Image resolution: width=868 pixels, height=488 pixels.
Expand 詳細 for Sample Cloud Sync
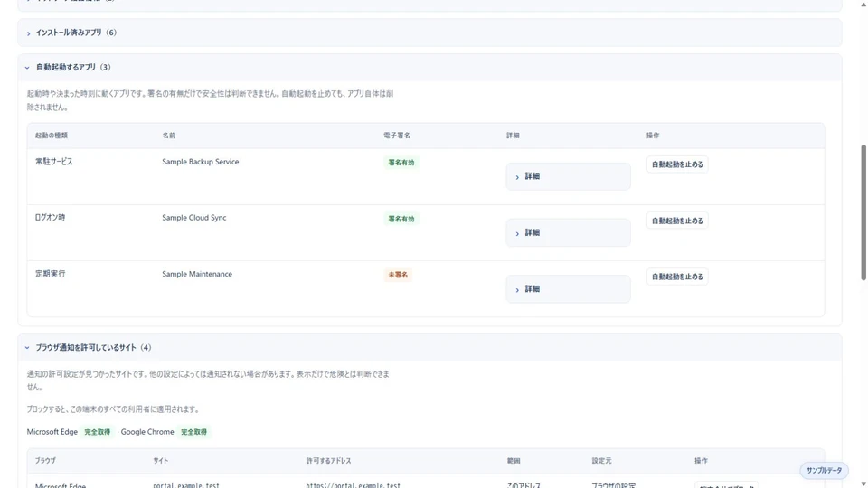click(568, 233)
